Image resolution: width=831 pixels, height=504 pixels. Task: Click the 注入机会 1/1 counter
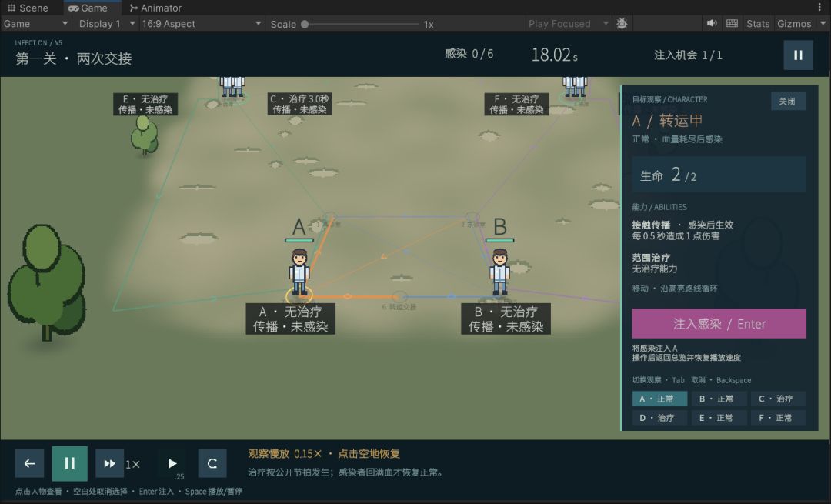[x=688, y=55]
